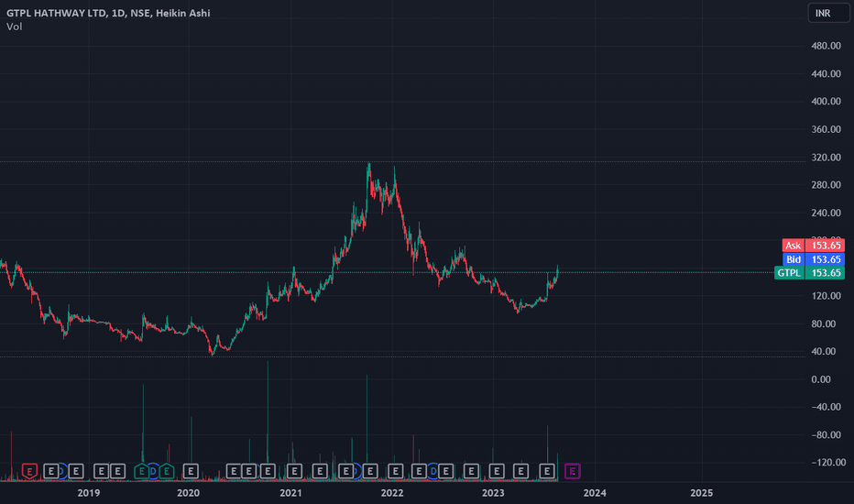Viewport: 854px width, 504px height.
Task: Open the blue D dividend marker between green E markers
Action: (153, 471)
